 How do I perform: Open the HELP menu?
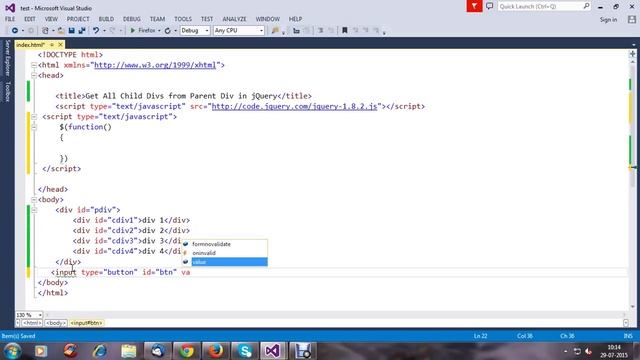coord(296,19)
